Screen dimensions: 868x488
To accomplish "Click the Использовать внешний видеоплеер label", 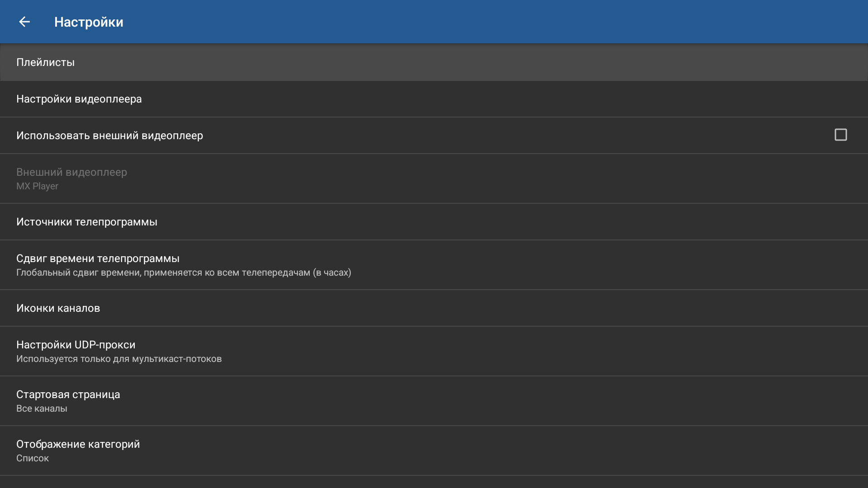I will 109,136.
